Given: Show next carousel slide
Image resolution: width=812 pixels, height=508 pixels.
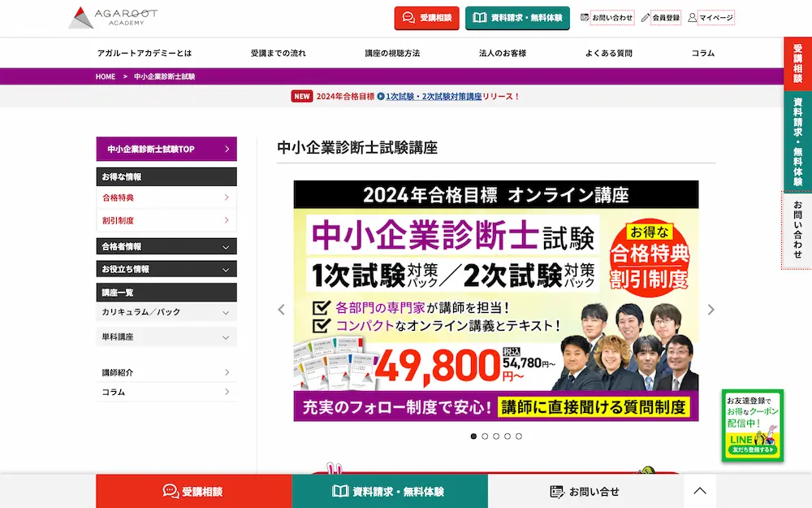Looking at the screenshot, I should (711, 310).
